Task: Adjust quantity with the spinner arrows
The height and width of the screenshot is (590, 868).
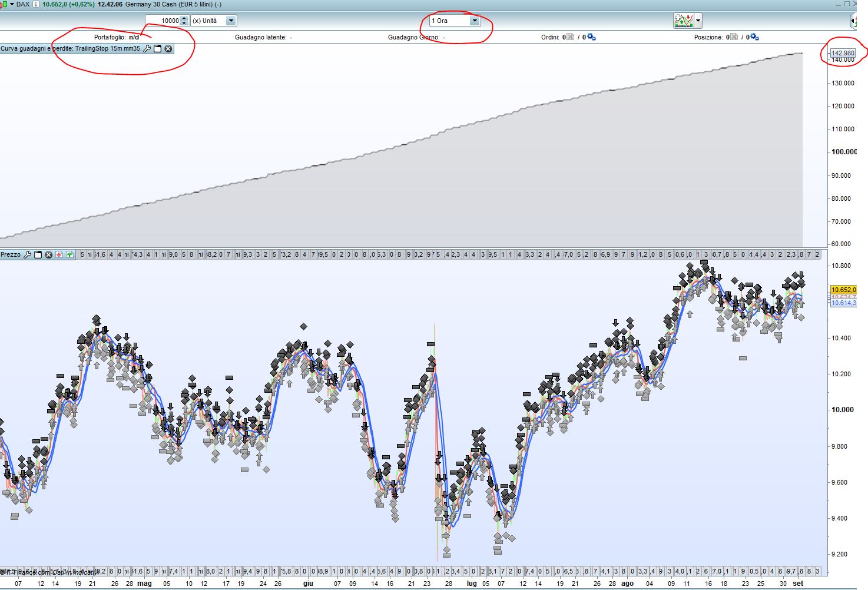Action: tap(184, 21)
